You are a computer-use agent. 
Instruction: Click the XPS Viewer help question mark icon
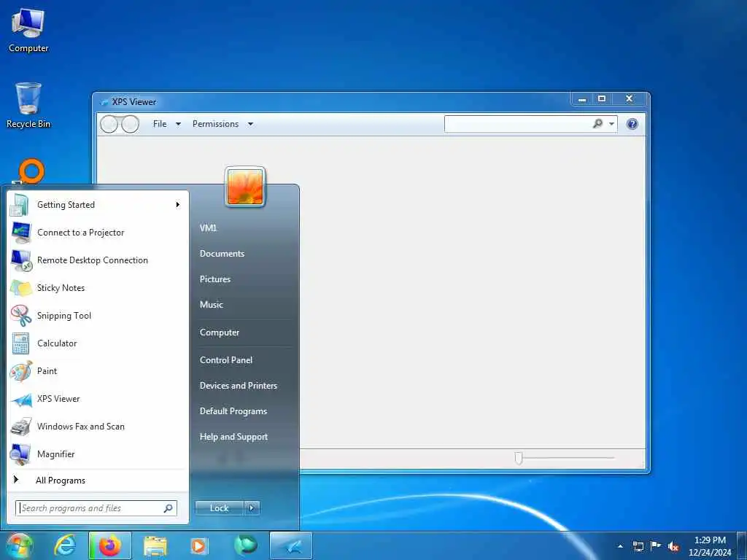tap(632, 124)
